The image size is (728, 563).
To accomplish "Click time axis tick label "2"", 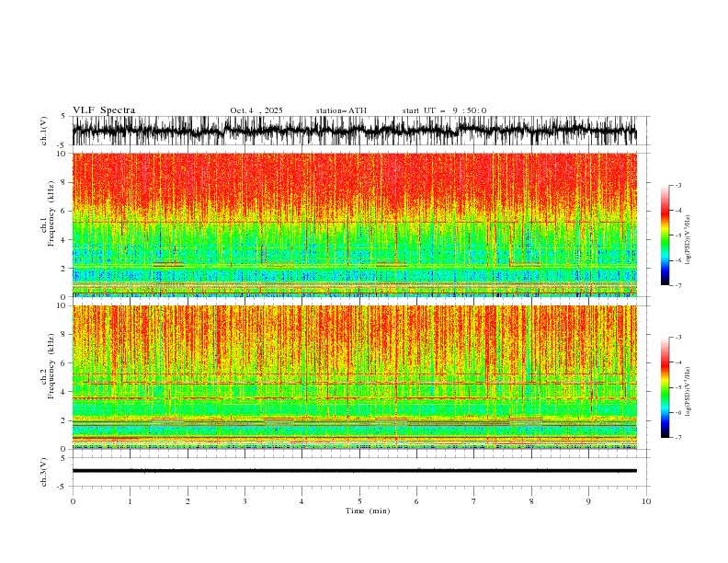I will pos(188,501).
